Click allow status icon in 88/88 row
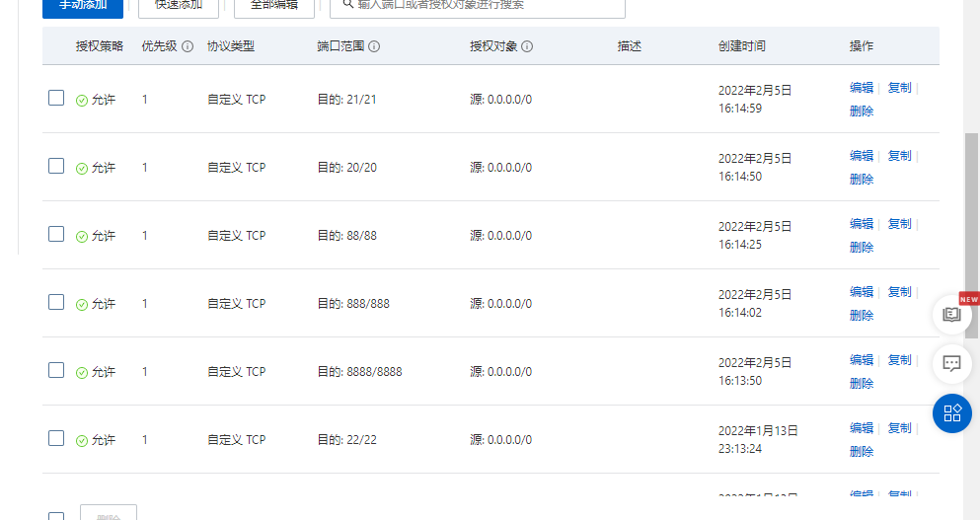Screen dimensions: 980x520 82,236
